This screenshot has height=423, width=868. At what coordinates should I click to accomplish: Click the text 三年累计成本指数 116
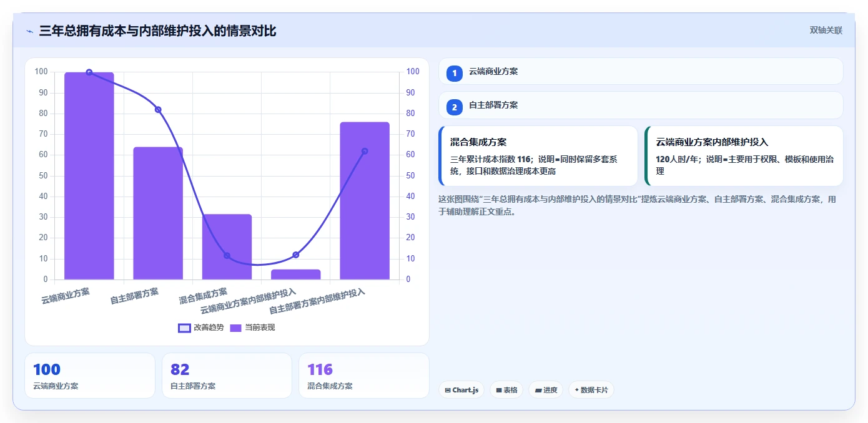point(490,159)
